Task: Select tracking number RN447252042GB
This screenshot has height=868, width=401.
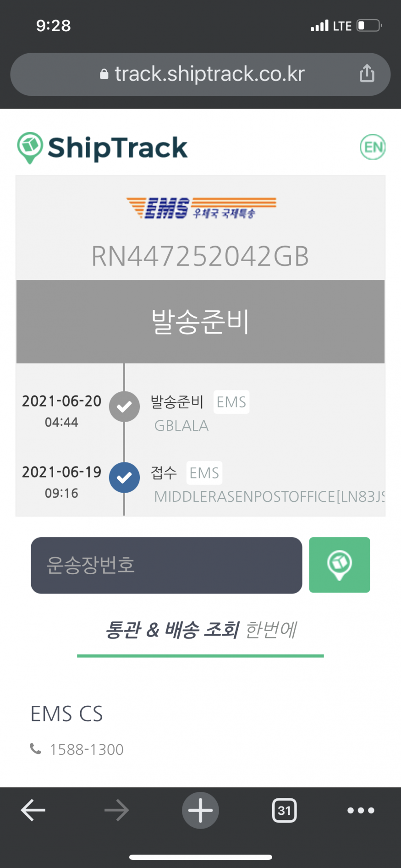Action: [200, 256]
